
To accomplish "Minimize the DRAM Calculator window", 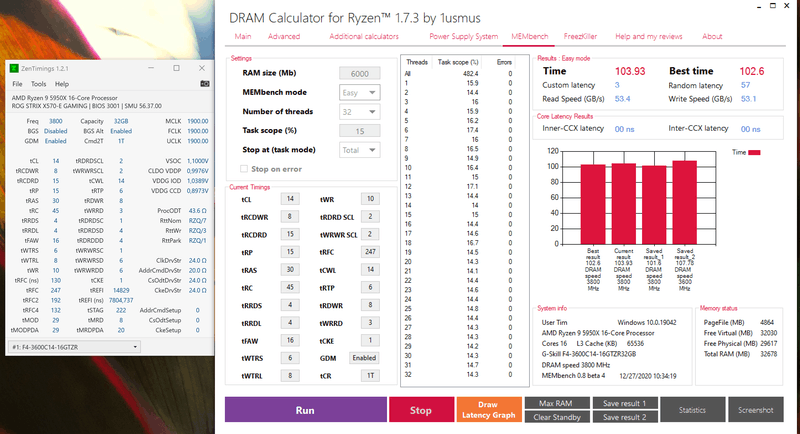I will click(759, 6).
